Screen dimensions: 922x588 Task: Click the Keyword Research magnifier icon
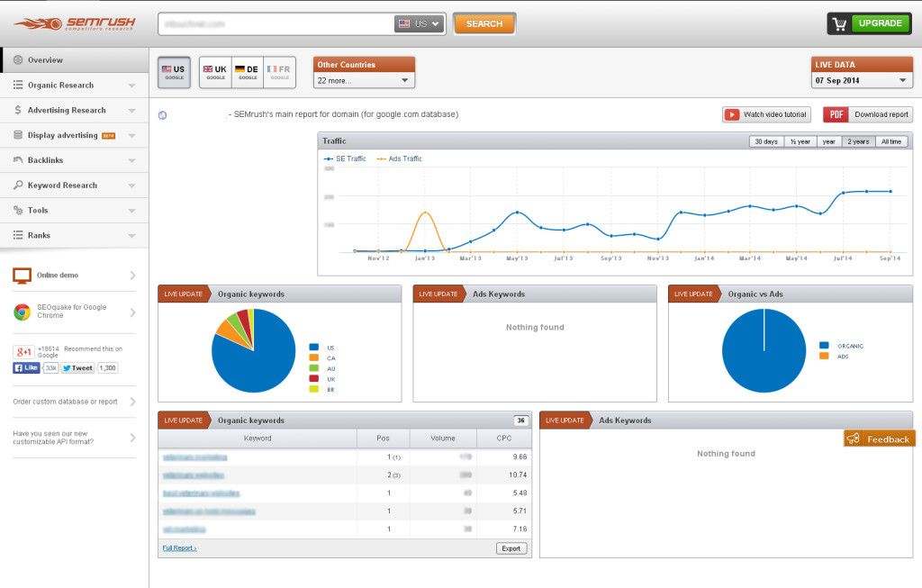[x=18, y=185]
